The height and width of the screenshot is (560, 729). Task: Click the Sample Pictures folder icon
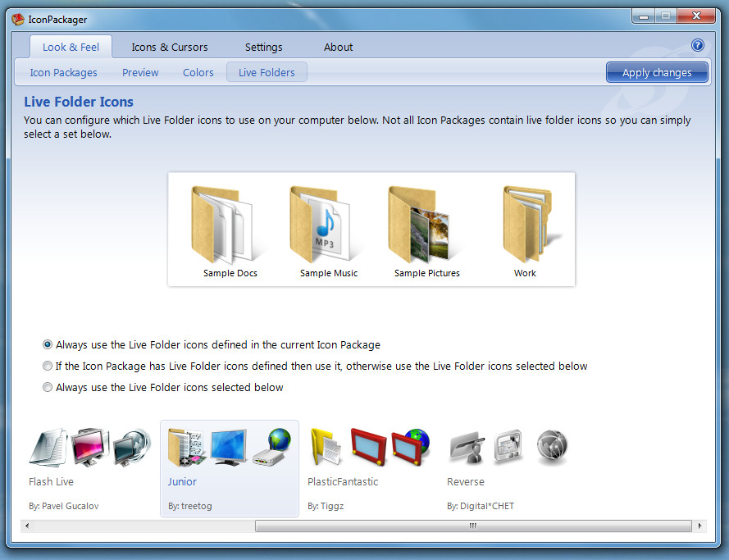tap(420, 225)
